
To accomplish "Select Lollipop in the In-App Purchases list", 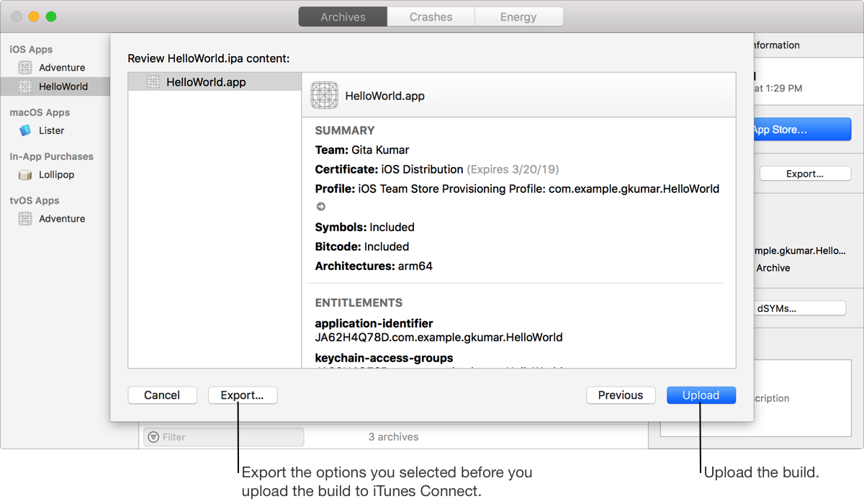I will (56, 175).
